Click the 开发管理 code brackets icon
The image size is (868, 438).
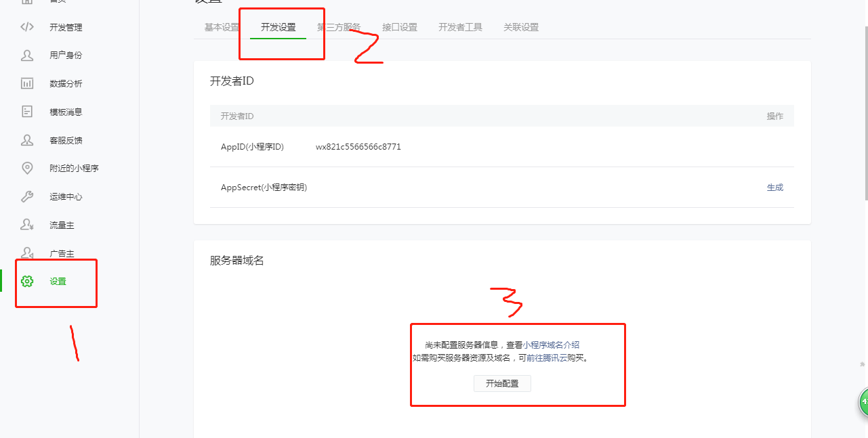[27, 27]
